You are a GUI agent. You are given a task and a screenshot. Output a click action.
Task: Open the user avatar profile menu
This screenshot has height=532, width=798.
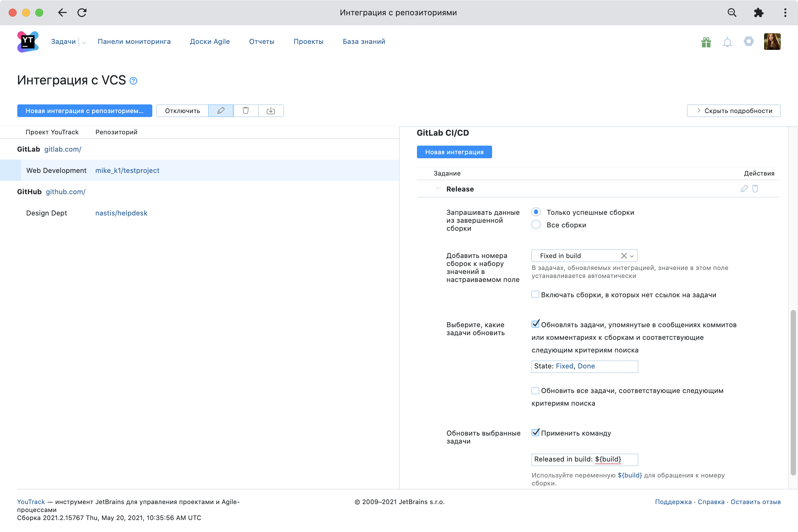point(772,41)
